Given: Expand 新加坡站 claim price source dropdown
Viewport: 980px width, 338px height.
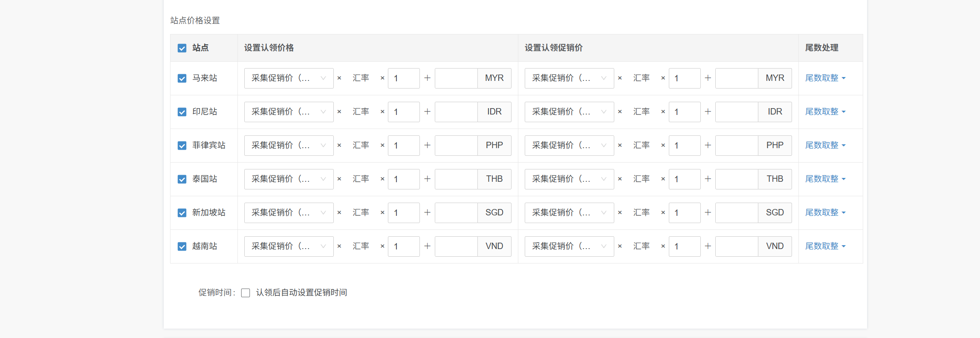Looking at the screenshot, I should pyautogui.click(x=289, y=213).
